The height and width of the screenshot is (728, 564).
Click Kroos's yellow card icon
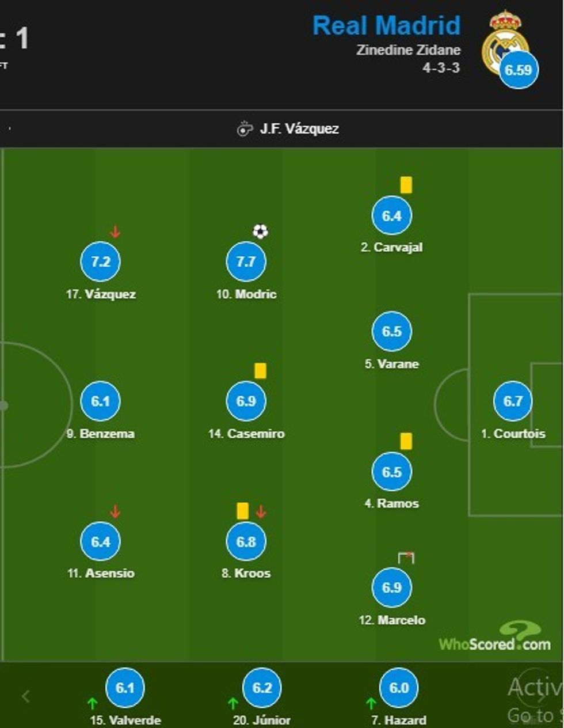(x=243, y=511)
